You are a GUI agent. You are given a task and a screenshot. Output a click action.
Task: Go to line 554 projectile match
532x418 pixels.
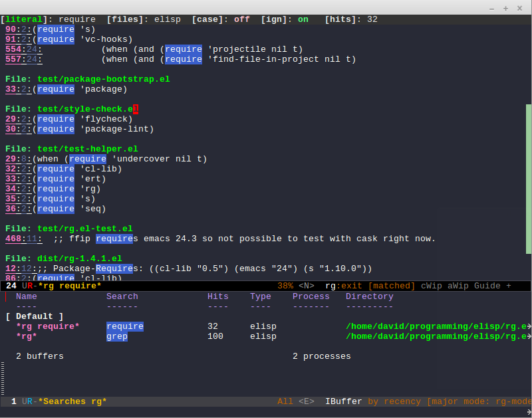[x=154, y=49]
